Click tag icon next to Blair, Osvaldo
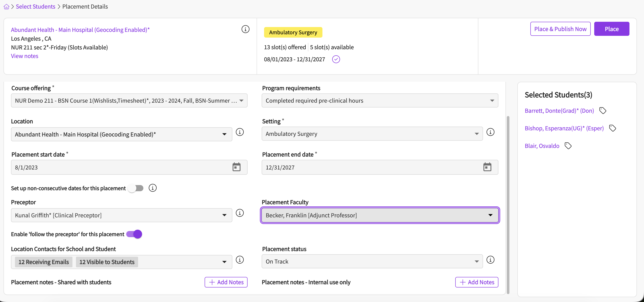 pos(568,146)
